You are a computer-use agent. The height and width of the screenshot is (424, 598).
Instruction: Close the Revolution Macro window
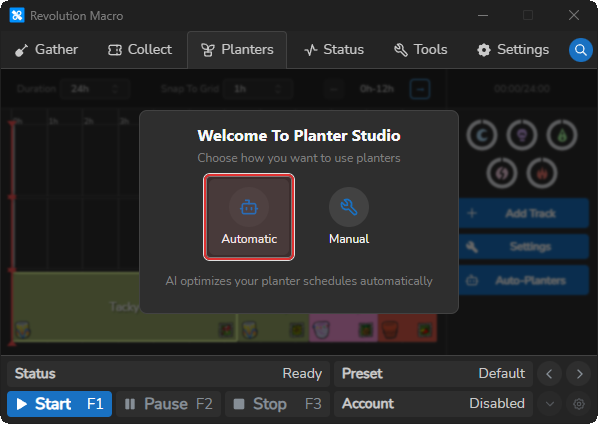(x=574, y=15)
